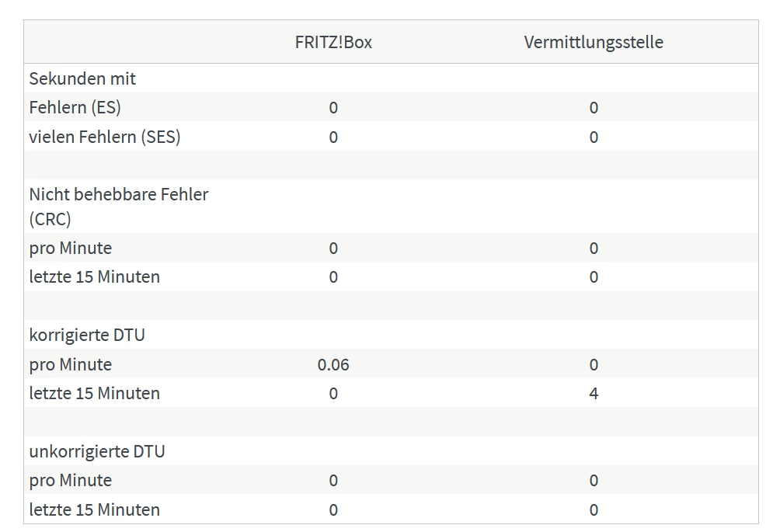Click 'pro Minute' label under unkorrigierte DTU
This screenshot has height=532, width=780.
pos(71,480)
